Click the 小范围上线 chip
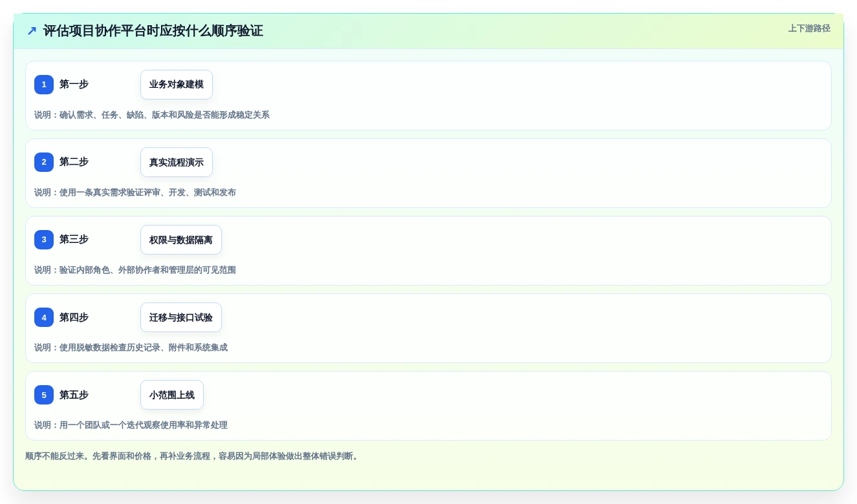The height and width of the screenshot is (504, 857). (172, 395)
